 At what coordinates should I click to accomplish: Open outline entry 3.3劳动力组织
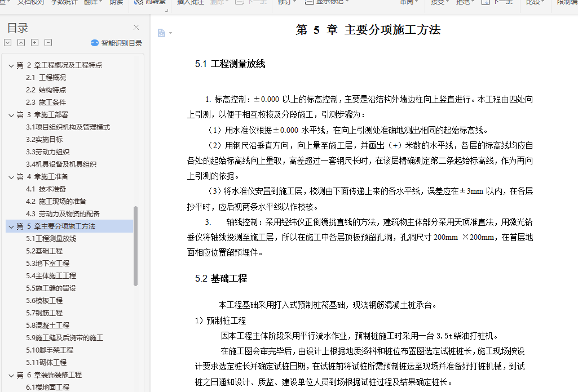point(47,152)
